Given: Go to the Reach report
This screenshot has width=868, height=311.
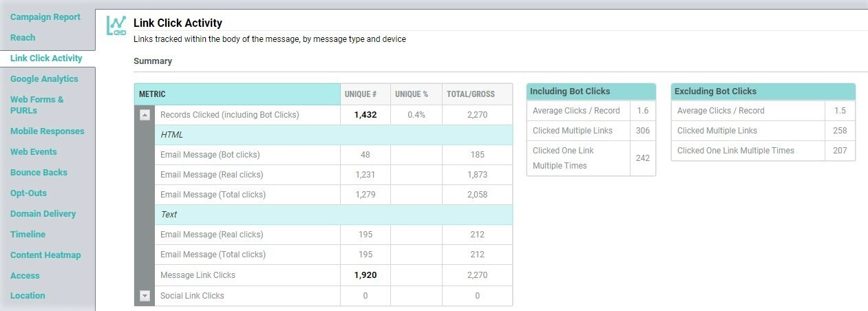Looking at the screenshot, I should coord(23,38).
